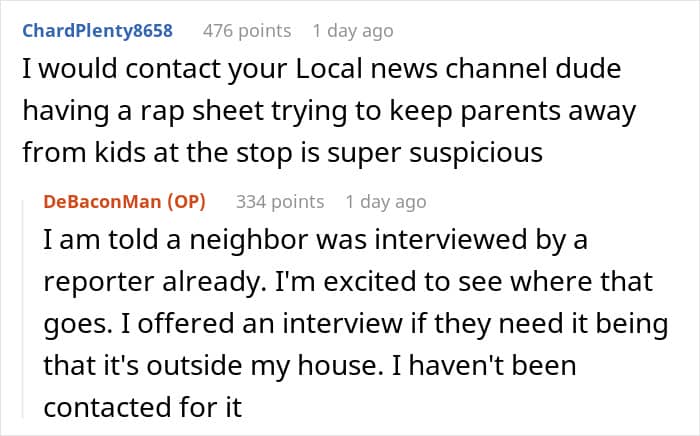Open the timestamp on DeBaconMan's reply
The image size is (700, 436).
[385, 201]
